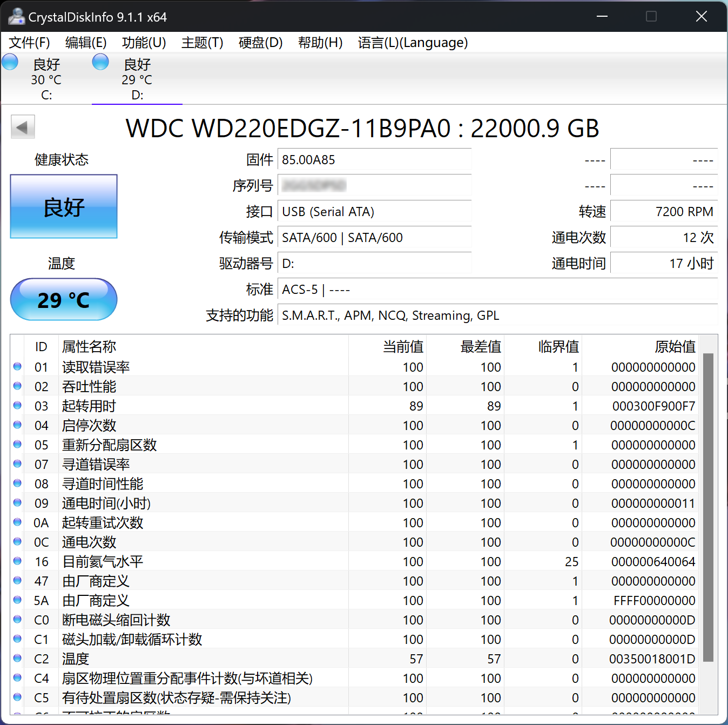Click the CrystalDiskInfo app icon in title bar
The image size is (728, 725).
pos(16,17)
